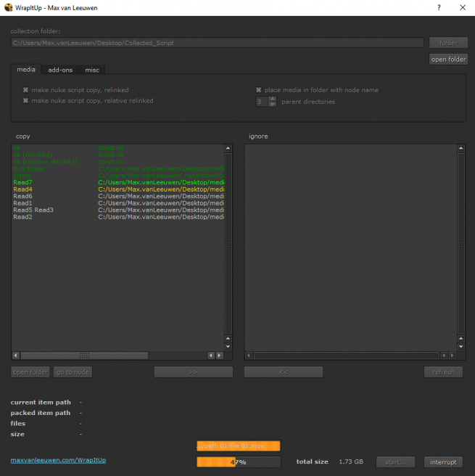This screenshot has height=476, width=475.
Task: Click the collection folder path field
Action: 217,43
